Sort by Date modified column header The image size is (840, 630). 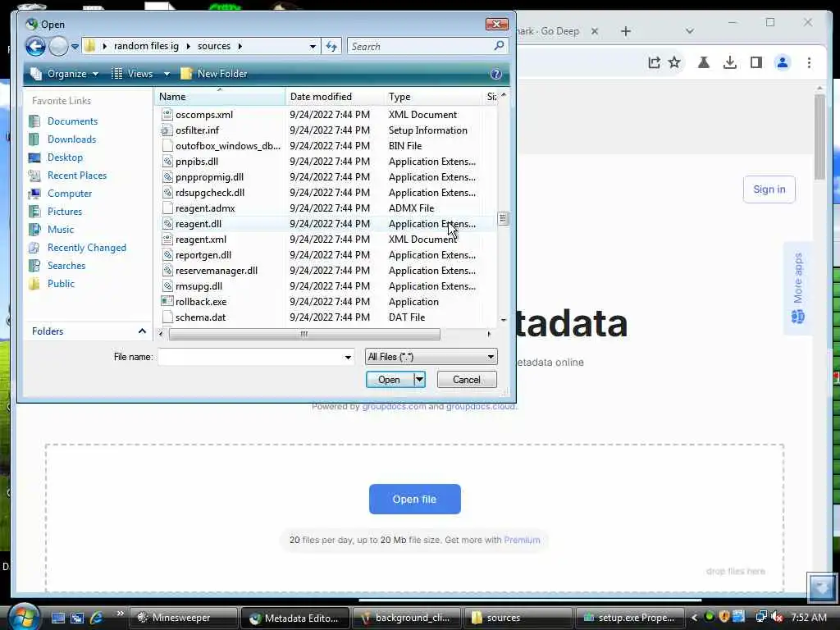(335, 97)
